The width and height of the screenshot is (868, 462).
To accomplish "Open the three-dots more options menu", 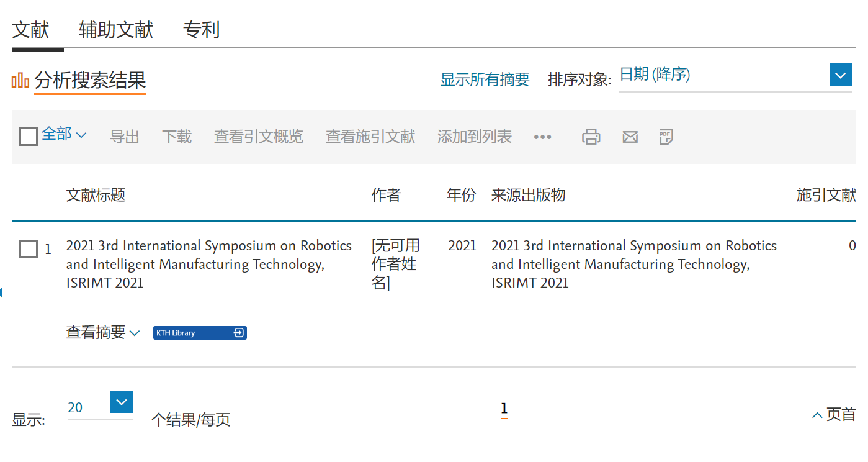I will pos(542,137).
